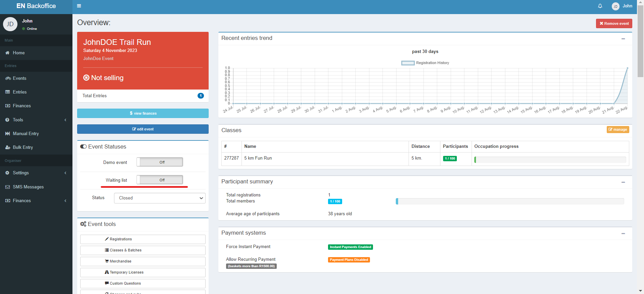Open the Manual Entry menu item
The image size is (644, 294).
coord(36,133)
